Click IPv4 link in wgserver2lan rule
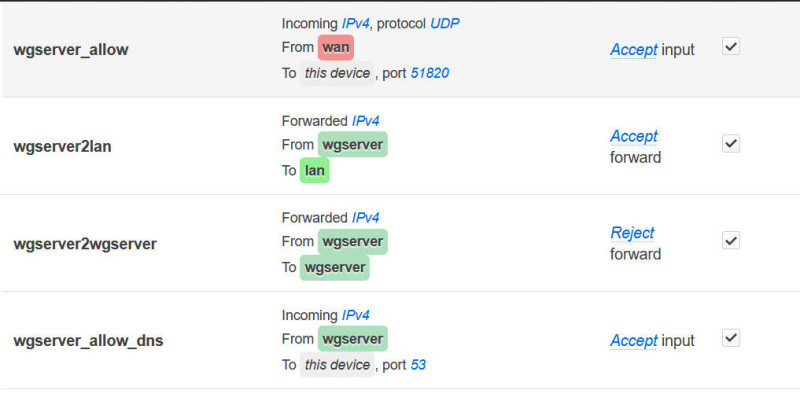The height and width of the screenshot is (405, 800). (x=366, y=120)
